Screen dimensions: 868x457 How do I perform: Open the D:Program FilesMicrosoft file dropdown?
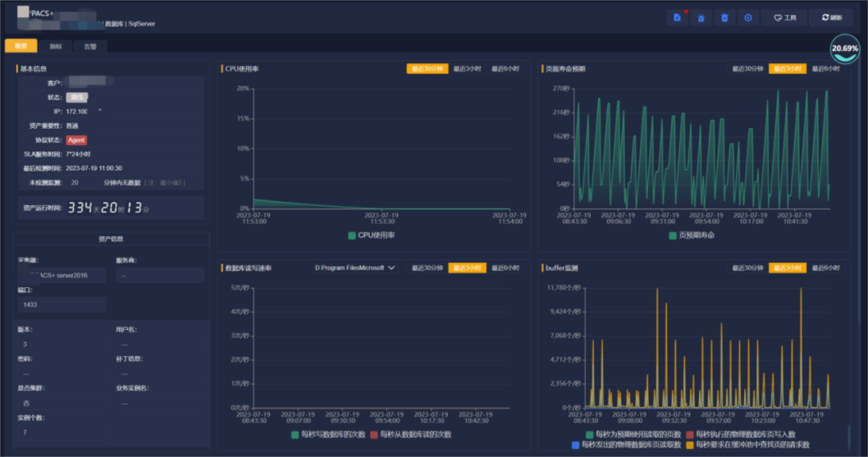tap(355, 268)
